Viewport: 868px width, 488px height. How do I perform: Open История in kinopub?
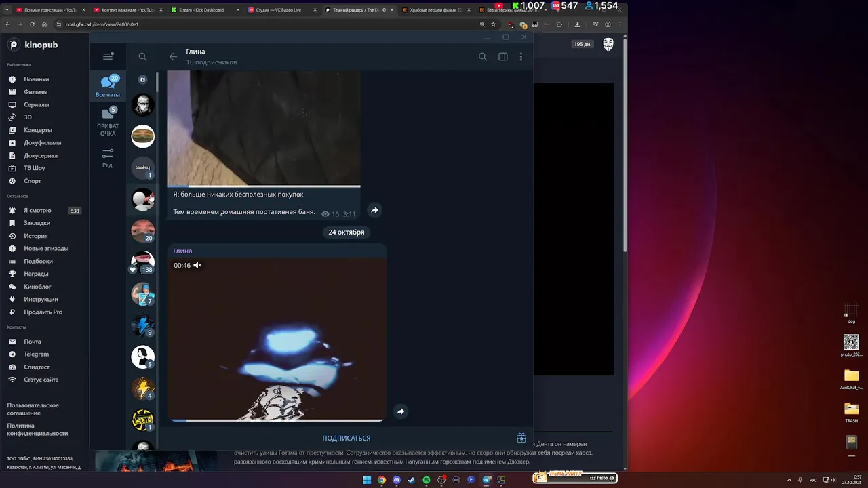[35, 236]
